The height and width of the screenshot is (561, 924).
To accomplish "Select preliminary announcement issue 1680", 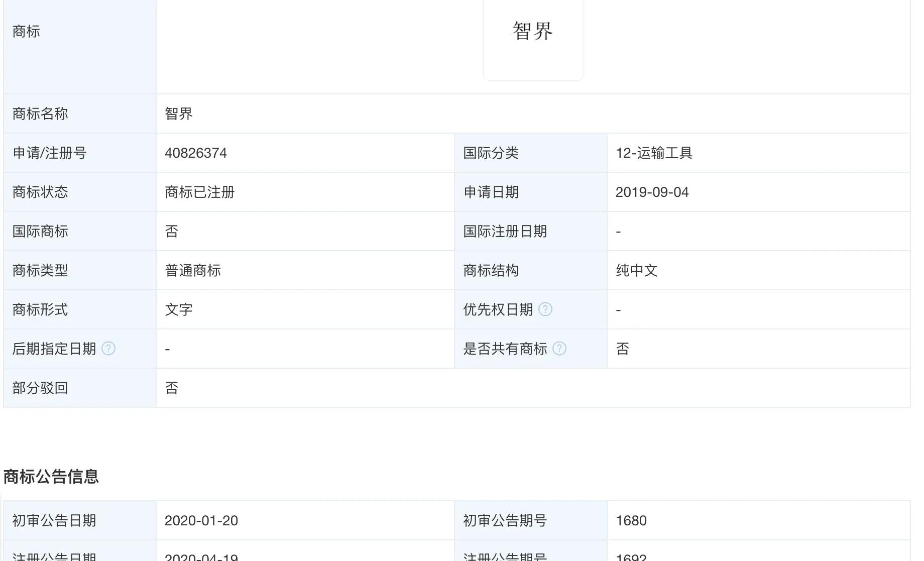I will click(x=631, y=520).
